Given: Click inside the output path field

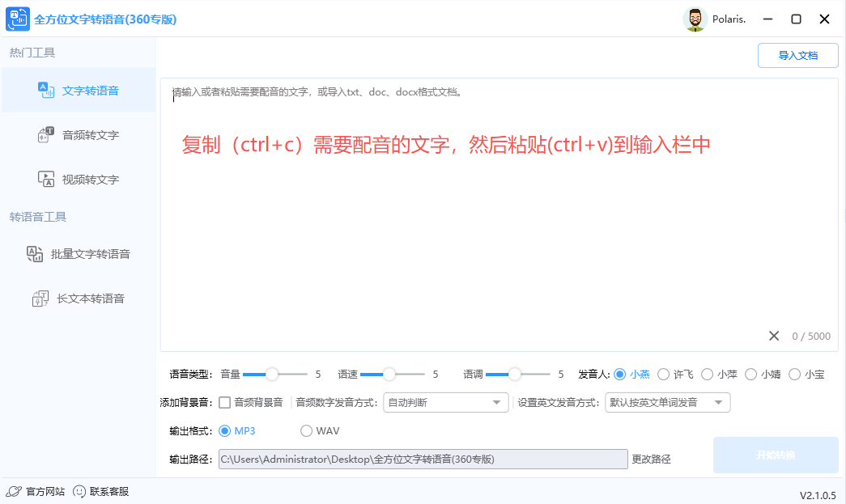Looking at the screenshot, I should 421,459.
